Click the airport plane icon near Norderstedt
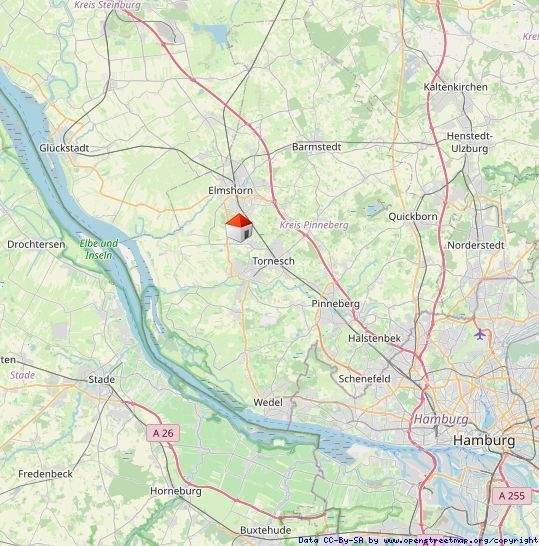Viewport: 539px width, 546px height. point(480,334)
